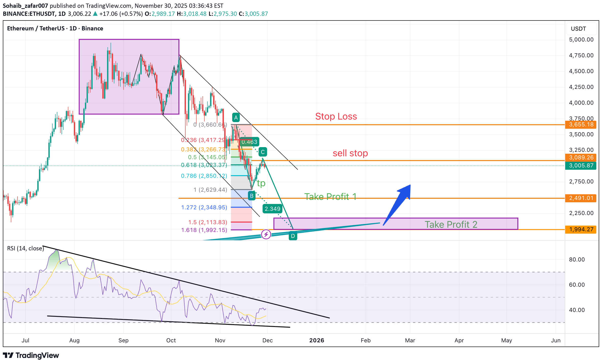The height and width of the screenshot is (364, 602).
Task: Click the USDT currency label on the price axis
Action: tap(578, 29)
